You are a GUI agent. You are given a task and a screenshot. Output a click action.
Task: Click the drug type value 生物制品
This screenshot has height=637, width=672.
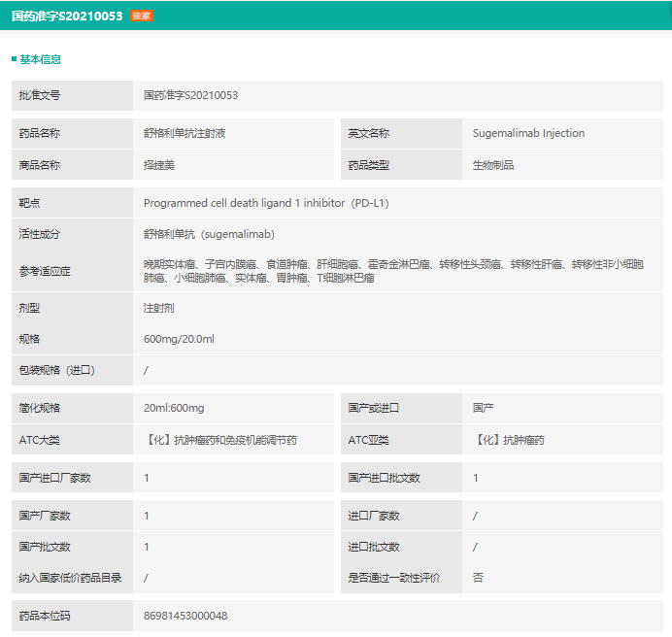(x=493, y=165)
